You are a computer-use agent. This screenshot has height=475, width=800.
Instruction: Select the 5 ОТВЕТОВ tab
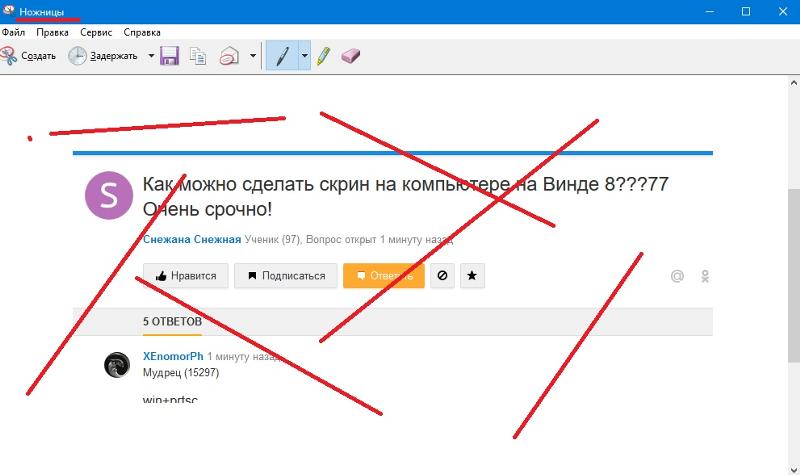(172, 321)
